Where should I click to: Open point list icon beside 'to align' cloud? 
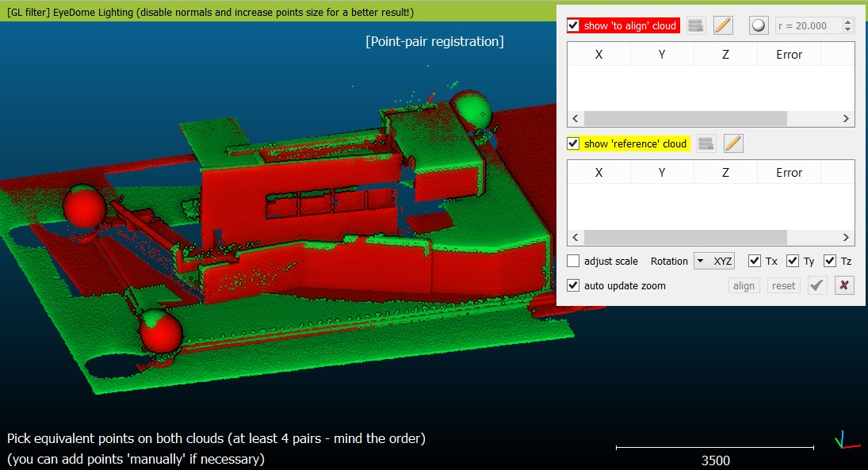(x=696, y=25)
